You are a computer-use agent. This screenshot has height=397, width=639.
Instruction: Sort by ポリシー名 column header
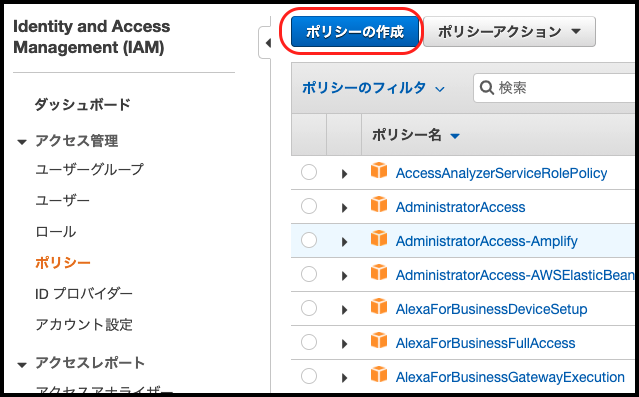tap(416, 135)
